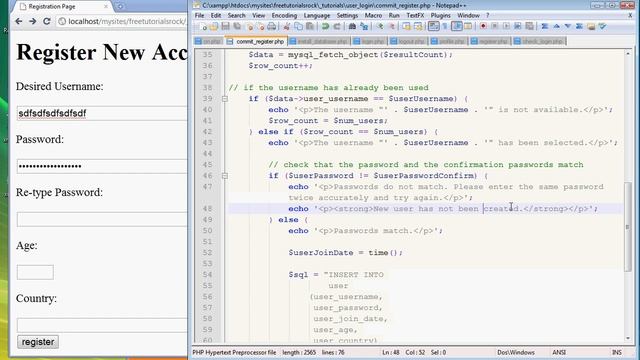Viewport: 640px width, 360px height.
Task: Open the Macro menu
Action: tap(373, 16)
